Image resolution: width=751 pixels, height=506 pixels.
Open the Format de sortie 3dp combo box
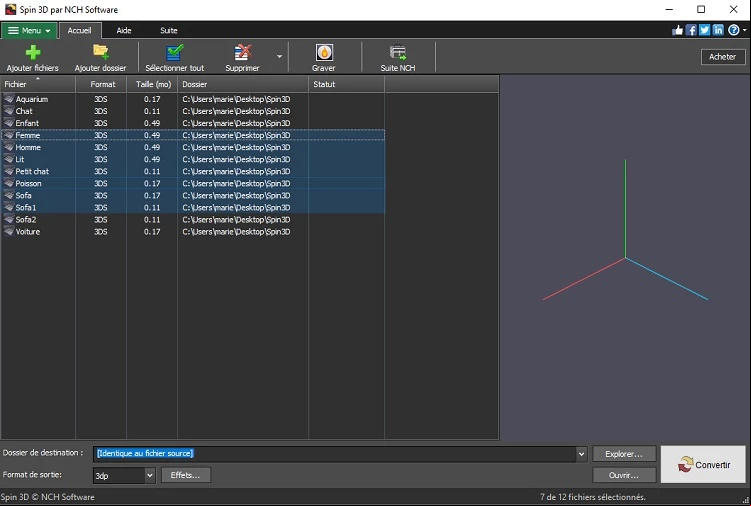point(124,475)
